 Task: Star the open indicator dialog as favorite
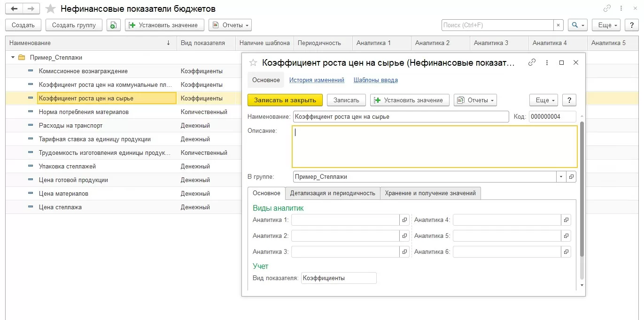253,63
